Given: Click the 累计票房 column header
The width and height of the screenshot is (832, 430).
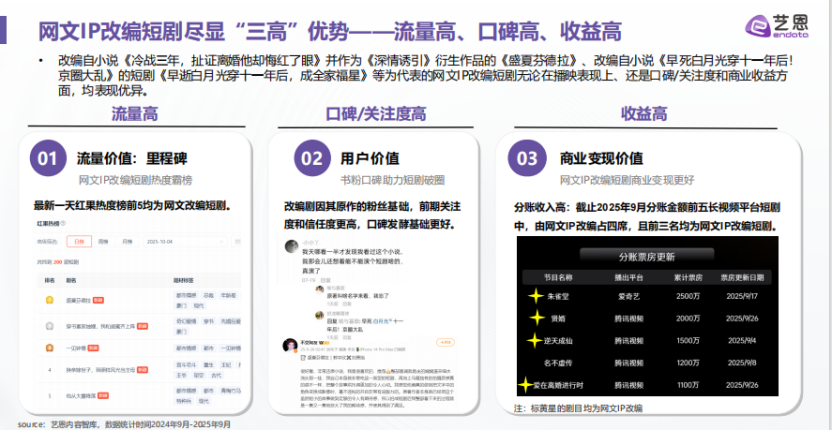Looking at the screenshot, I should [x=688, y=277].
